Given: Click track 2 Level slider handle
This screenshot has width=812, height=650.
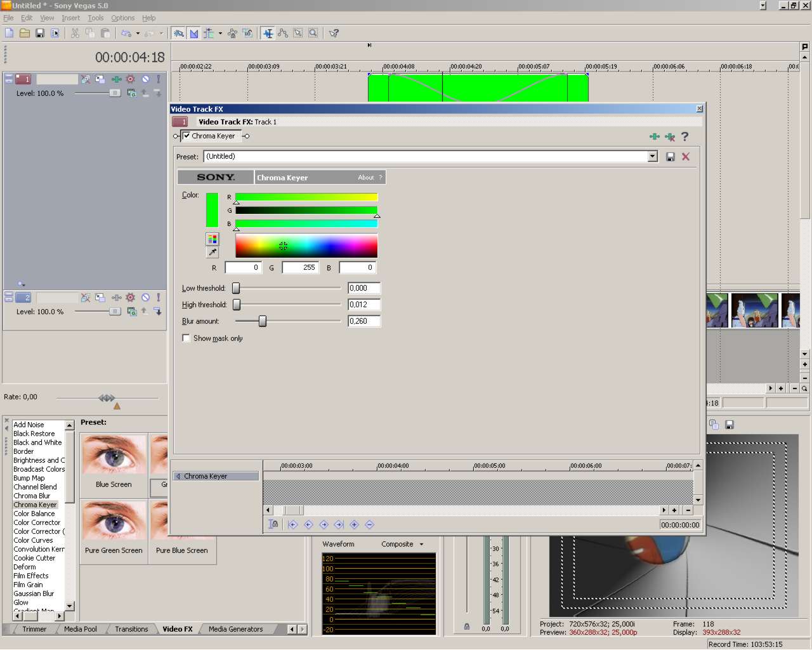Looking at the screenshot, I should 114,312.
